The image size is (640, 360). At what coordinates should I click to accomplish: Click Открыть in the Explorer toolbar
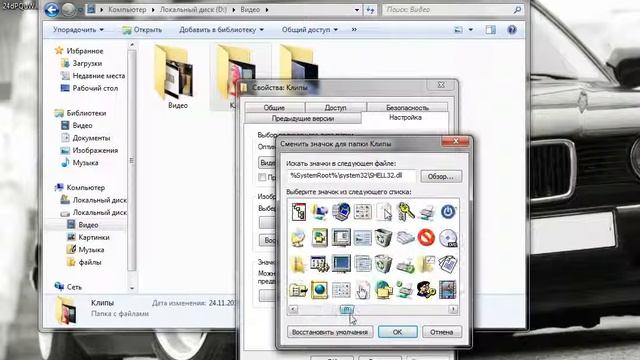(x=142, y=29)
